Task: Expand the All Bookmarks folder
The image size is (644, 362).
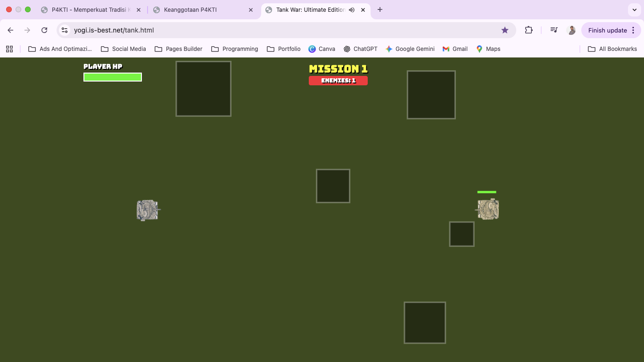Action: click(612, 49)
